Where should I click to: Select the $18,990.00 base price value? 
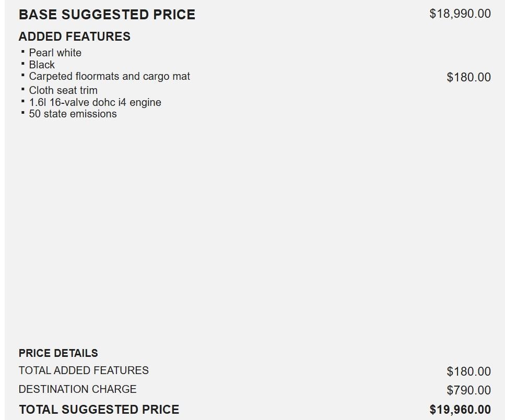460,14
